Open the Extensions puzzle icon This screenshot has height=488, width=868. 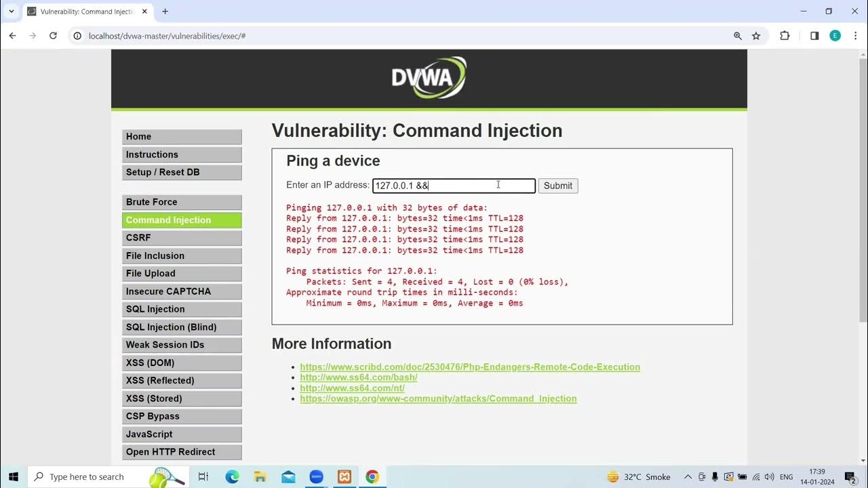(785, 36)
